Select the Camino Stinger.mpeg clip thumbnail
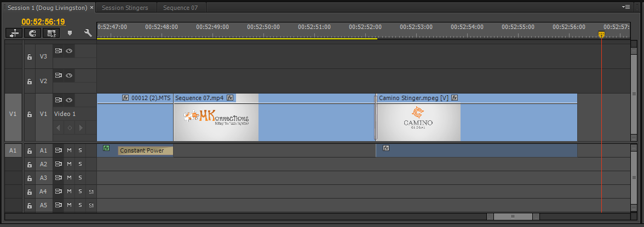This screenshot has width=644, height=227. pyautogui.click(x=418, y=123)
